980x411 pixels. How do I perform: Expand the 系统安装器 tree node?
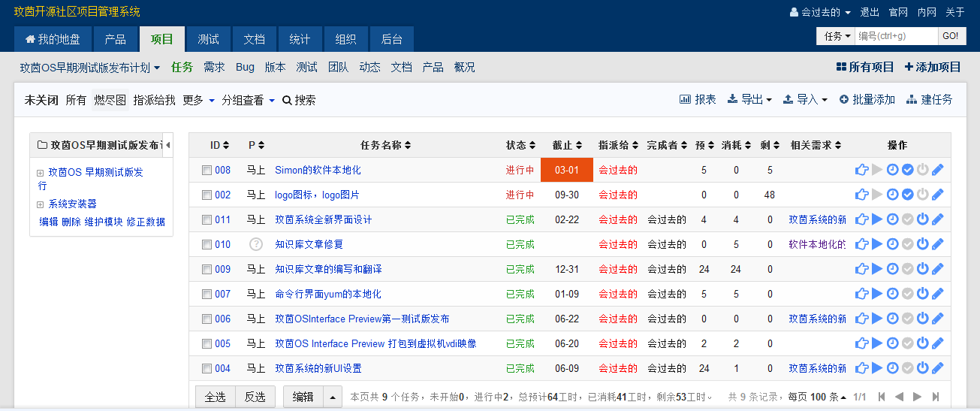pyautogui.click(x=41, y=204)
